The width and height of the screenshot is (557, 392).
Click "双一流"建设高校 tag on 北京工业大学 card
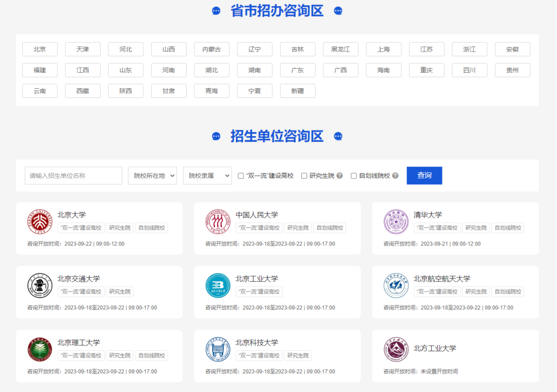(259, 291)
